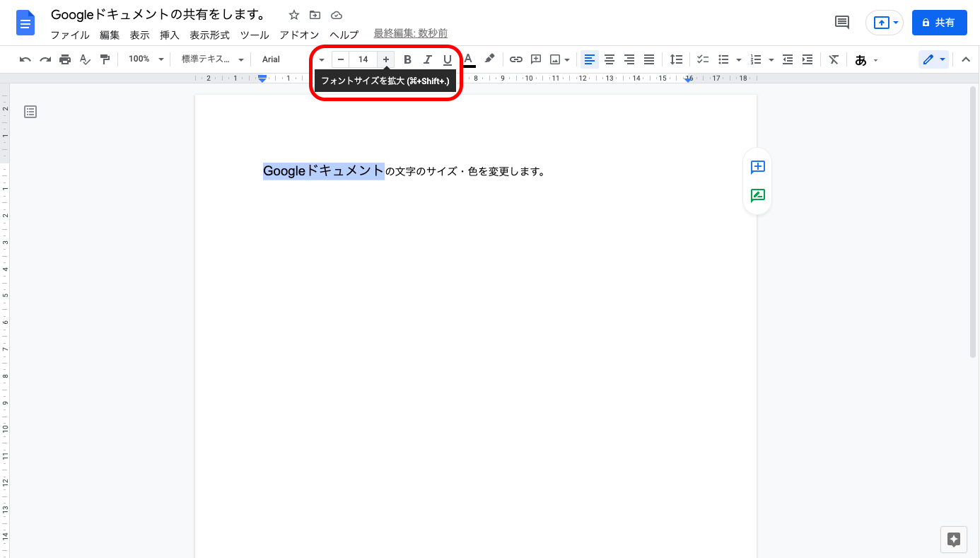This screenshot has width=980, height=558.
Task: Toggle underline formatting
Action: pyautogui.click(x=447, y=59)
